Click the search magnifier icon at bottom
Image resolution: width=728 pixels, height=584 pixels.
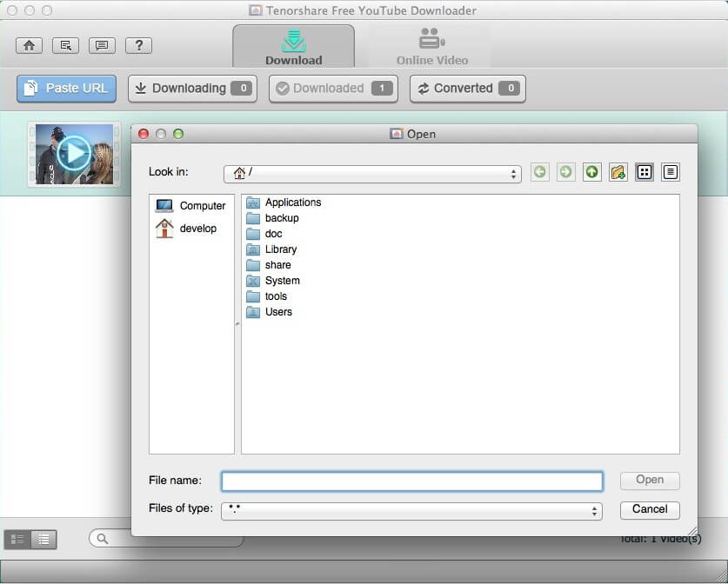click(x=103, y=539)
